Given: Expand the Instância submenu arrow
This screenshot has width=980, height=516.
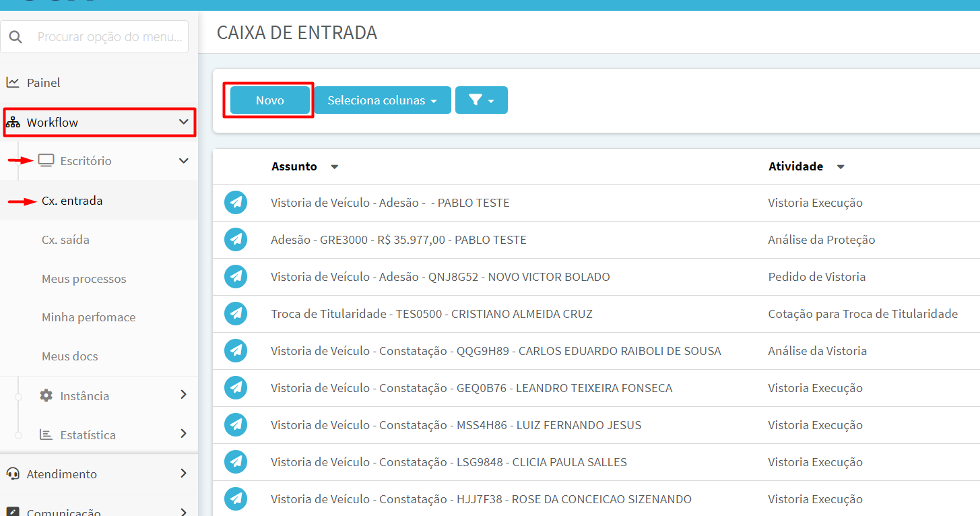Looking at the screenshot, I should 183,395.
